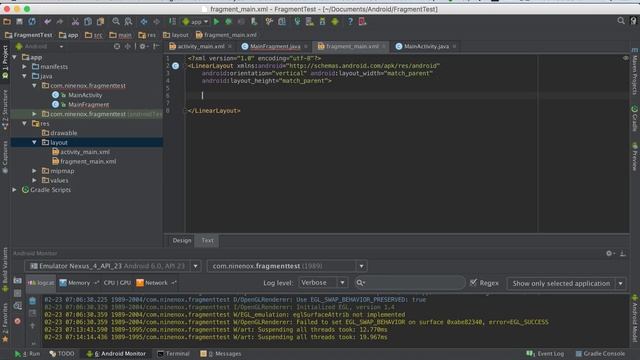Open the TODO tool window button
This screenshot has height=360, width=640.
[x=62, y=354]
